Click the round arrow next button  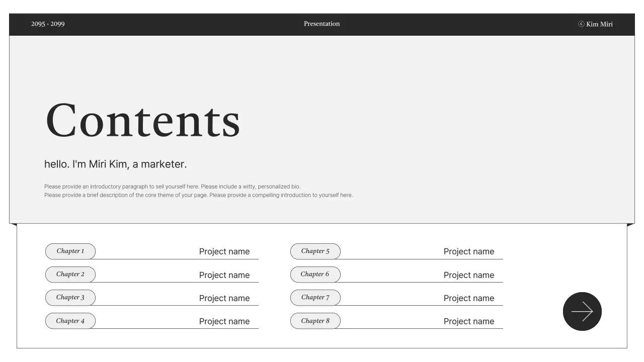(582, 311)
